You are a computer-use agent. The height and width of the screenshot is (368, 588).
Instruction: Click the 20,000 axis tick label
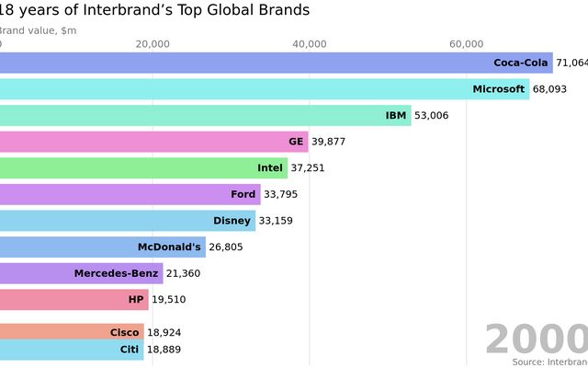click(x=153, y=44)
